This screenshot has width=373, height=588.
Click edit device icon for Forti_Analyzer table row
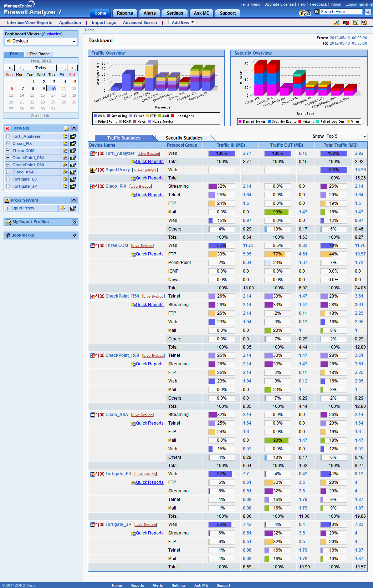coord(93,153)
